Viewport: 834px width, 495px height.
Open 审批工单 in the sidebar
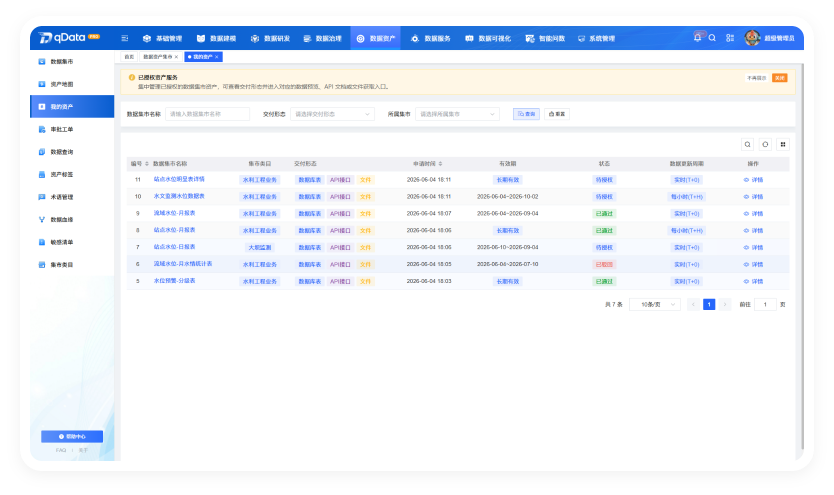pyautogui.click(x=72, y=129)
